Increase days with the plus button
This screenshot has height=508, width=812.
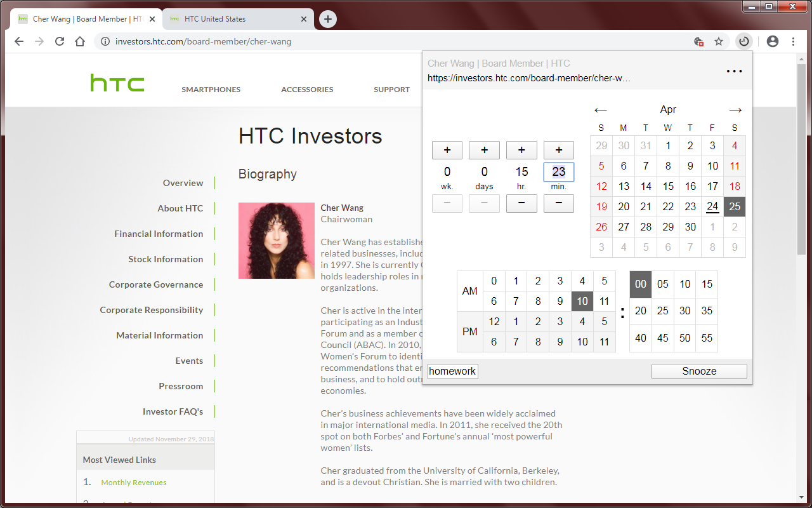(x=484, y=150)
